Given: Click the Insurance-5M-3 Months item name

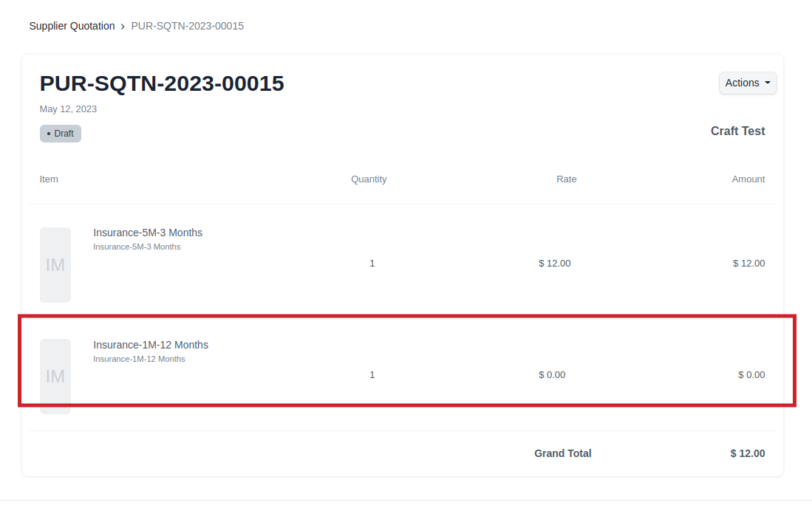Looking at the screenshot, I should [147, 233].
